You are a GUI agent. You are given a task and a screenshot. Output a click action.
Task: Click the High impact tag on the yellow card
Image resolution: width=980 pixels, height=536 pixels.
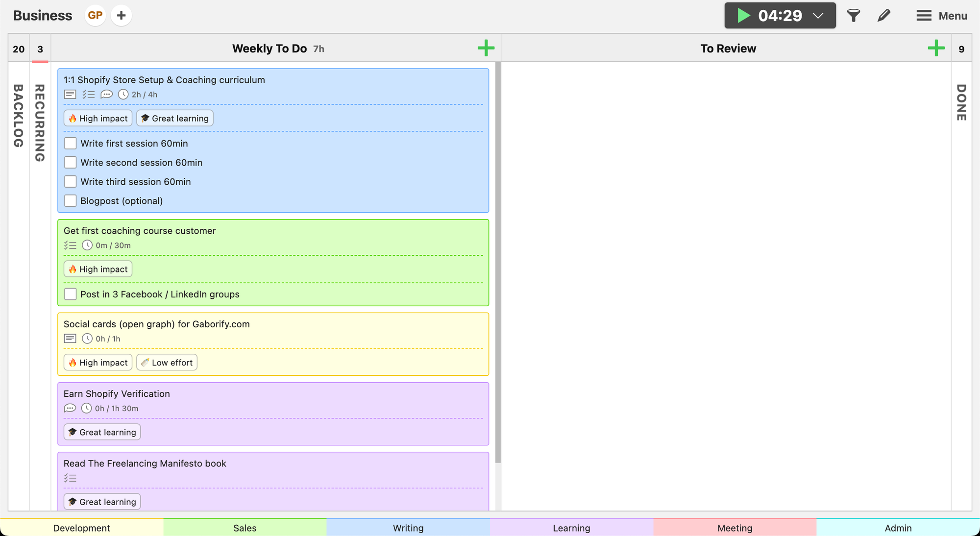(x=98, y=362)
